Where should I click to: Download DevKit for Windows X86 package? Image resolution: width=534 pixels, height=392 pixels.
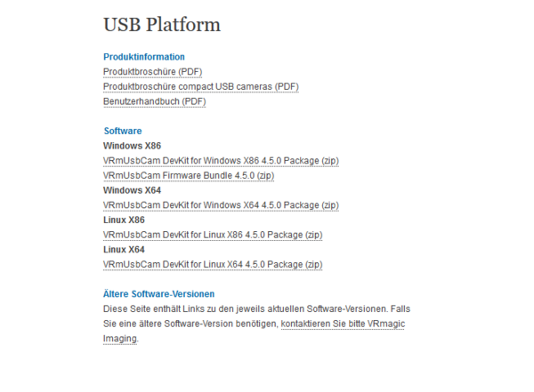coord(221,161)
